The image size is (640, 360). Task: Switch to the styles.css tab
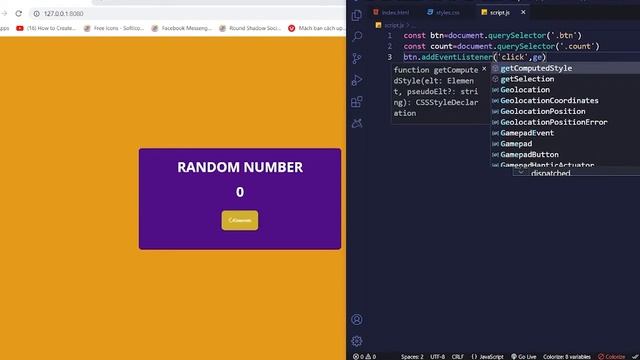pyautogui.click(x=443, y=12)
